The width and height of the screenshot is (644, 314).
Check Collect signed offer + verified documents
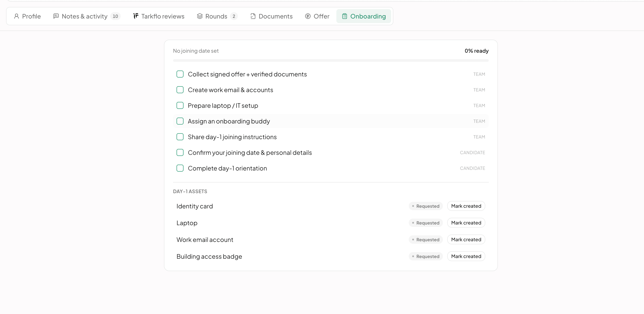click(x=180, y=74)
